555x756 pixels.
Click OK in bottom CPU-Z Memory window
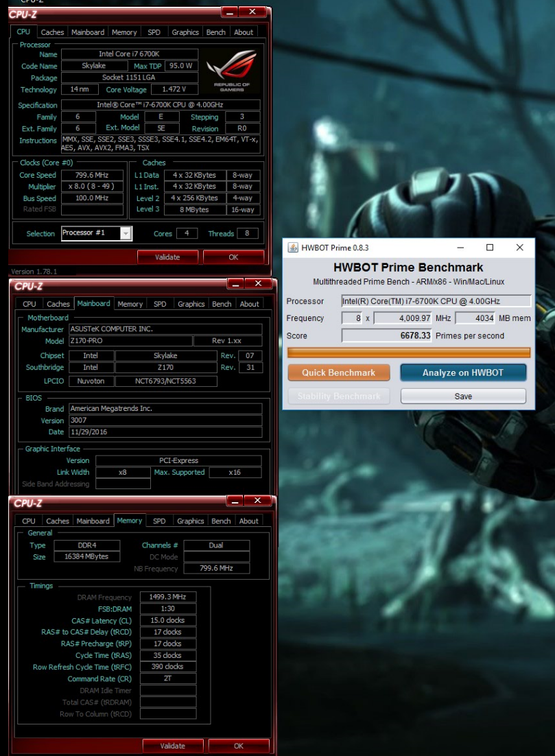pyautogui.click(x=239, y=746)
